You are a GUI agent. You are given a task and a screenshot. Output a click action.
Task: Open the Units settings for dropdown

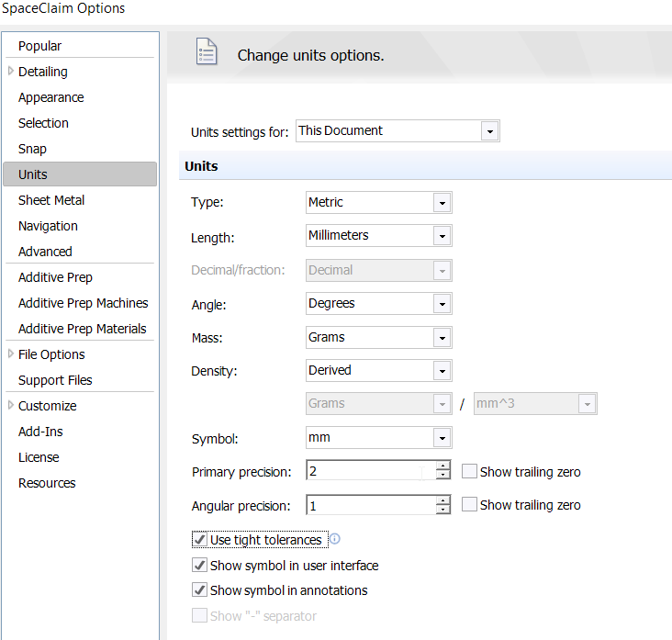click(x=398, y=130)
